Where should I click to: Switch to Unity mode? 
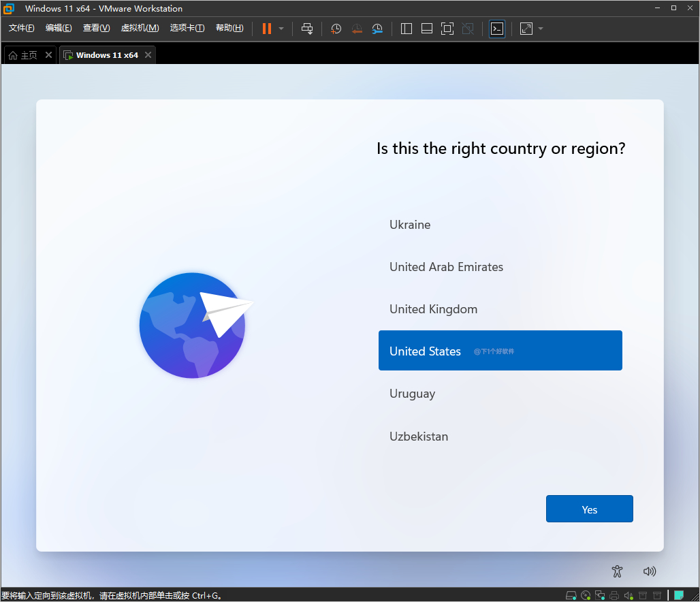468,29
